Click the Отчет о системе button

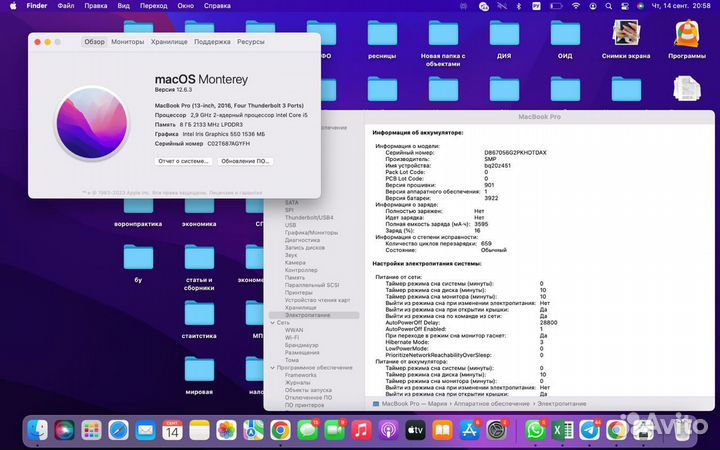183,161
